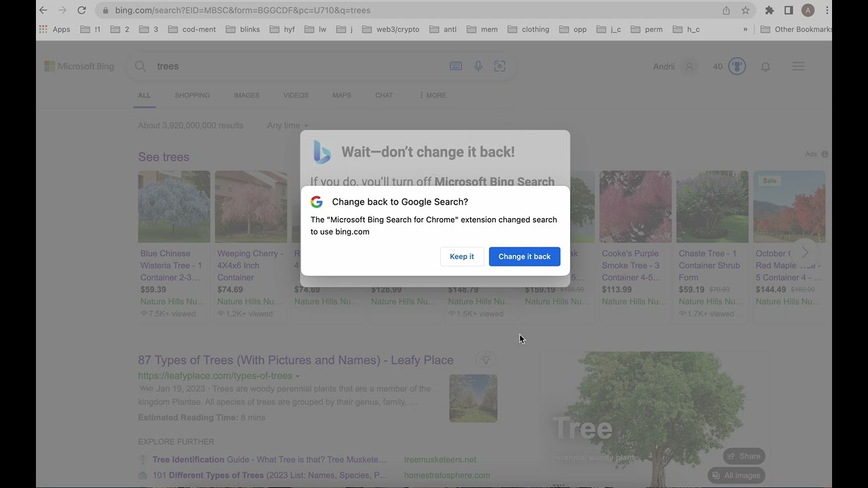Open the Any time filter dropdown
Viewport: 868px width, 488px height.
288,125
